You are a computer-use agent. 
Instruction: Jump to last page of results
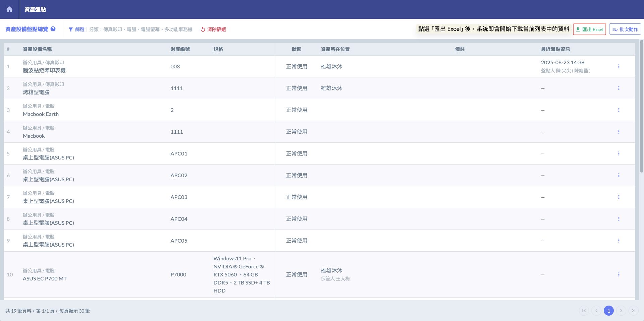(634, 311)
